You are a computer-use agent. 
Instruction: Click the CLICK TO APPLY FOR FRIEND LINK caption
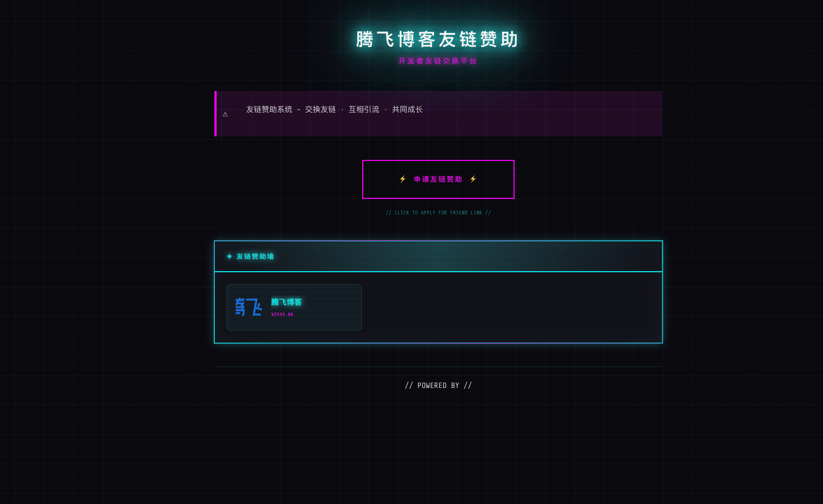click(x=438, y=213)
